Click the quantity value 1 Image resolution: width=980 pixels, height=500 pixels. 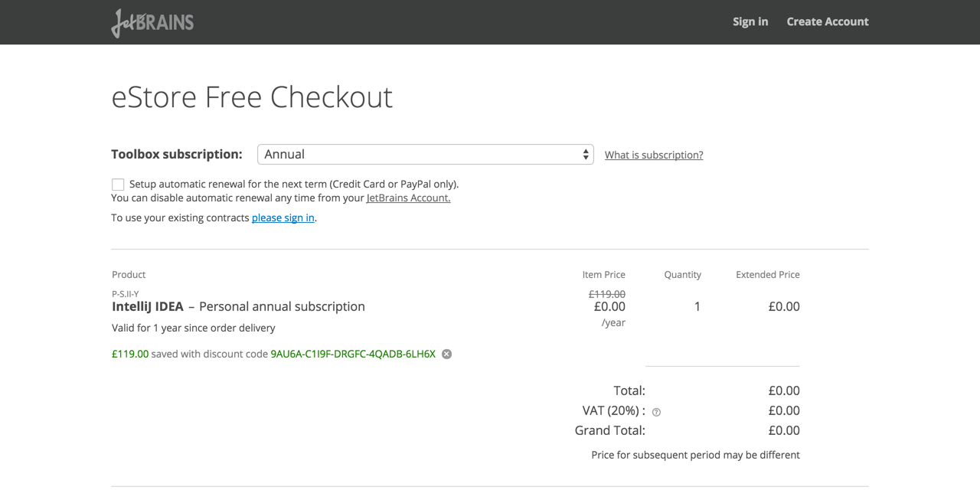(697, 306)
